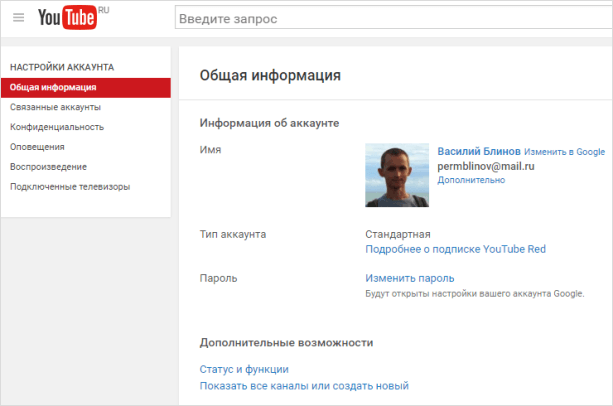Viewport: 613px width, 406px height.
Task: Click the email 'permblinov@mail.ru' text
Action: point(486,166)
